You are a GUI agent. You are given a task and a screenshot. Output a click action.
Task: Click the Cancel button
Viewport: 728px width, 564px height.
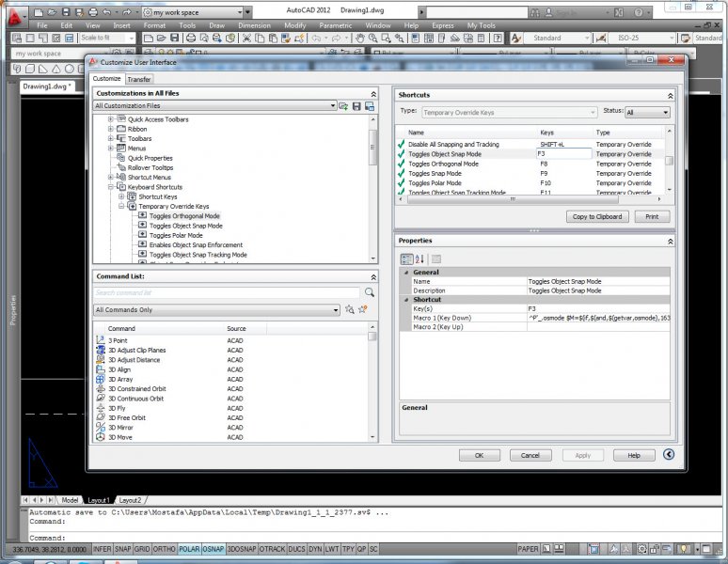pos(530,456)
